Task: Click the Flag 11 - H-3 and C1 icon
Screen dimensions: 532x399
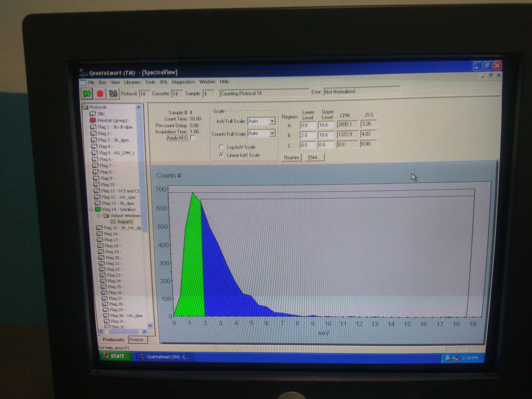Action: click(x=97, y=190)
